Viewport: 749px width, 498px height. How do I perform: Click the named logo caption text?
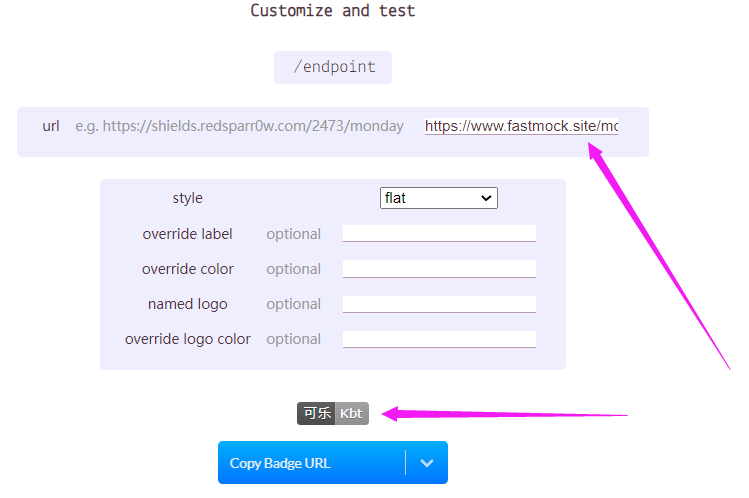(187, 304)
